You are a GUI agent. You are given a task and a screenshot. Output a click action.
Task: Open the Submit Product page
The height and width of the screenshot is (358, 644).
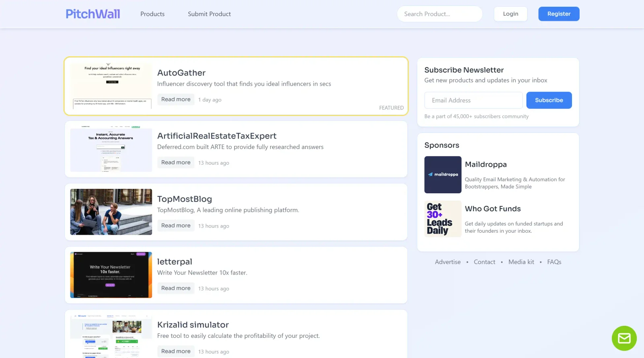pyautogui.click(x=209, y=14)
